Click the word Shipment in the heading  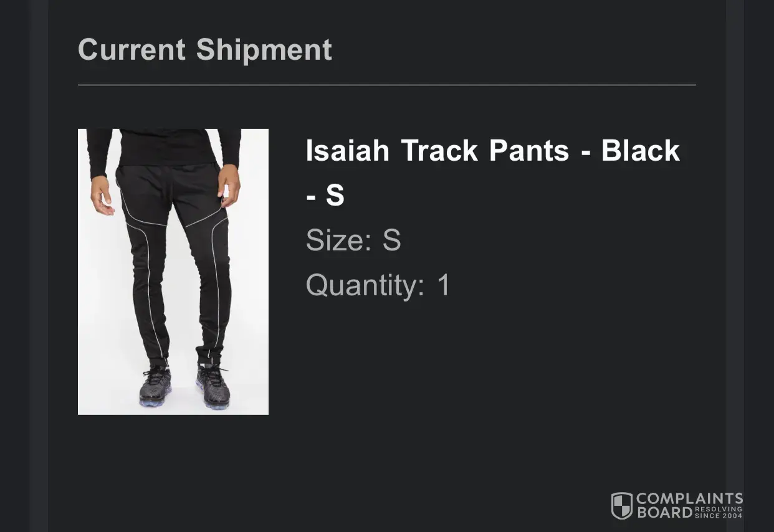coord(264,50)
